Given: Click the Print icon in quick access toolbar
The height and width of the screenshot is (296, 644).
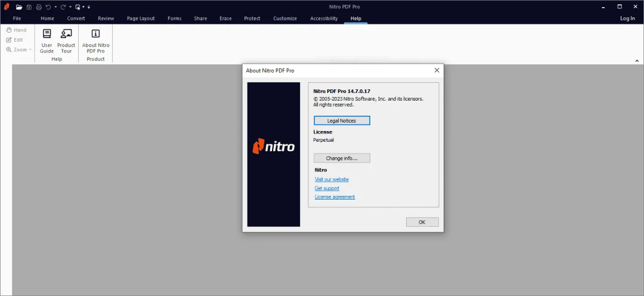Looking at the screenshot, I should pyautogui.click(x=39, y=7).
